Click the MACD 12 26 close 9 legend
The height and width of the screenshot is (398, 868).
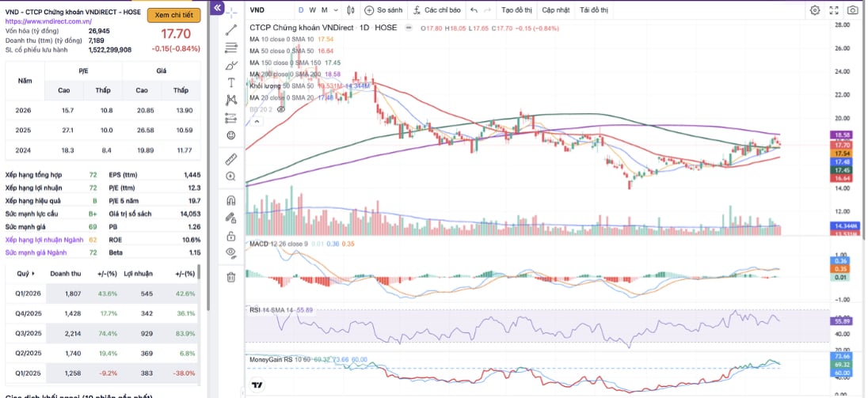click(279, 244)
